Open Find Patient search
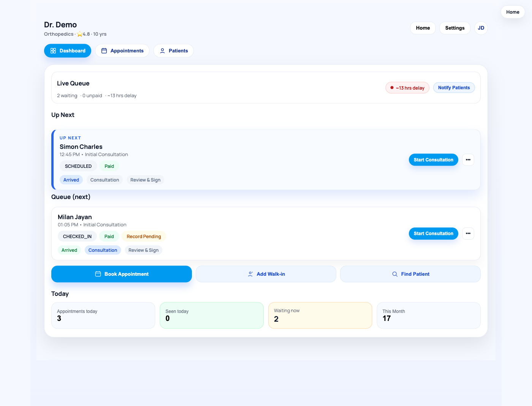 pos(410,274)
